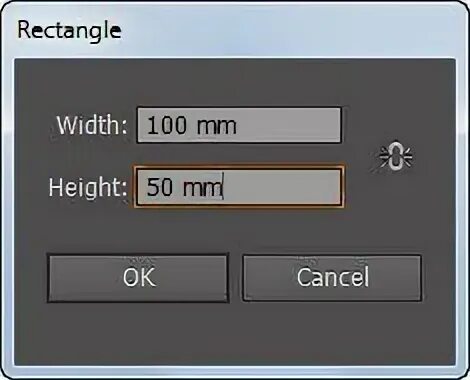
Task: Link width and height via chain toggle
Action: click(396, 157)
